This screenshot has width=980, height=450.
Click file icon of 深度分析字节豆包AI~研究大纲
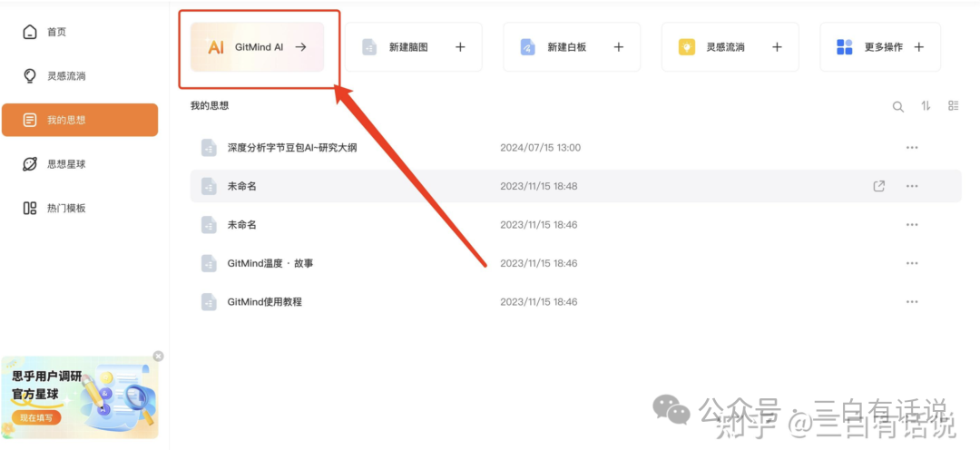click(x=209, y=148)
